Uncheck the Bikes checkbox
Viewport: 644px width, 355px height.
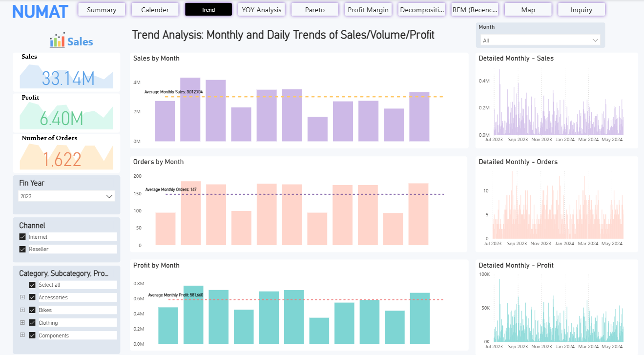pos(32,310)
